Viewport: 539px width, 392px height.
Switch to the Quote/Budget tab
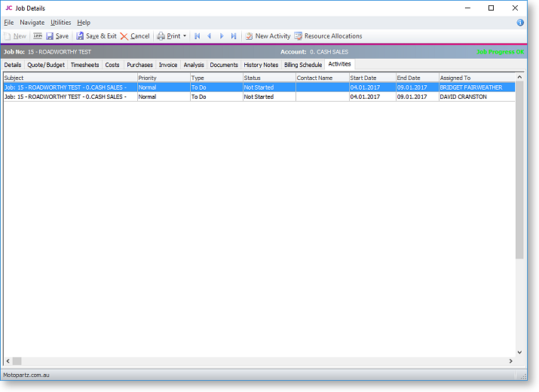(x=46, y=65)
